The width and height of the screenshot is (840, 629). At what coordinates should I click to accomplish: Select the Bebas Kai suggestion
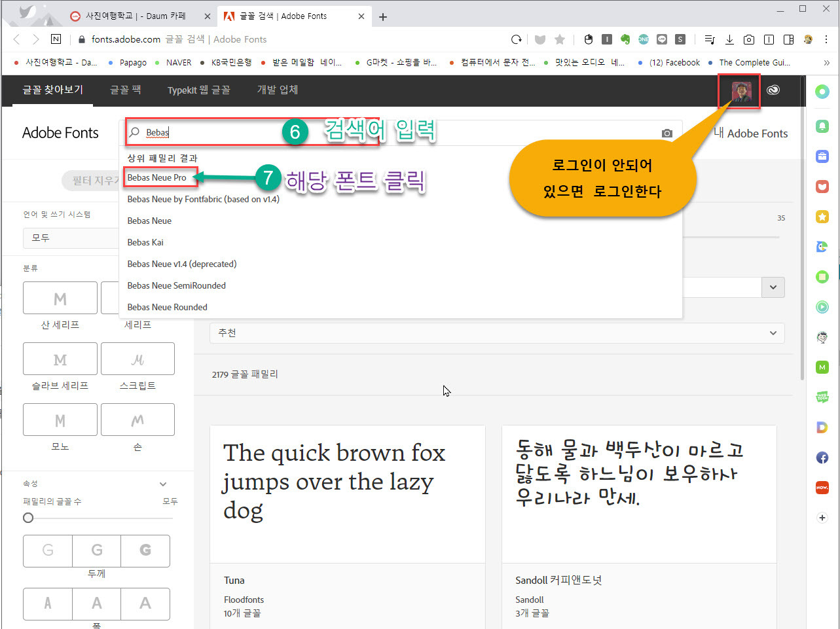click(x=145, y=242)
